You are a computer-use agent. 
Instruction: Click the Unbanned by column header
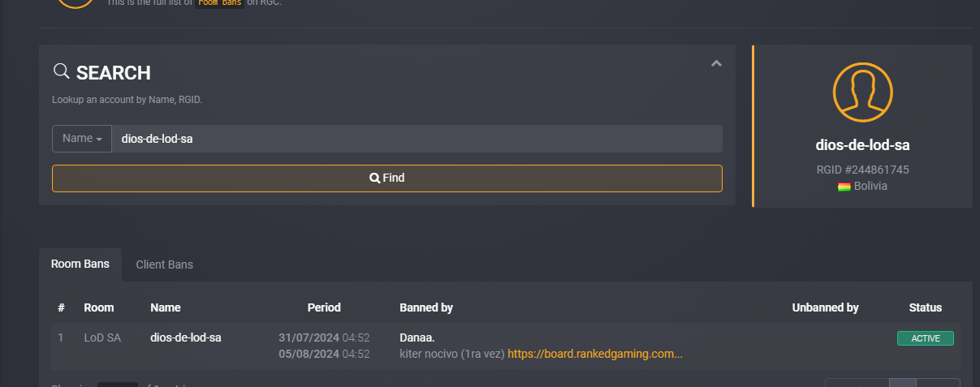click(x=825, y=307)
